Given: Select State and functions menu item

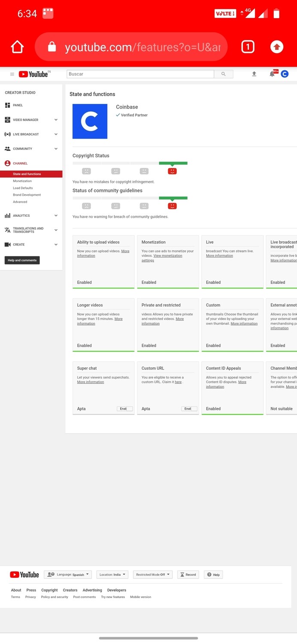Looking at the screenshot, I should [x=31, y=174].
